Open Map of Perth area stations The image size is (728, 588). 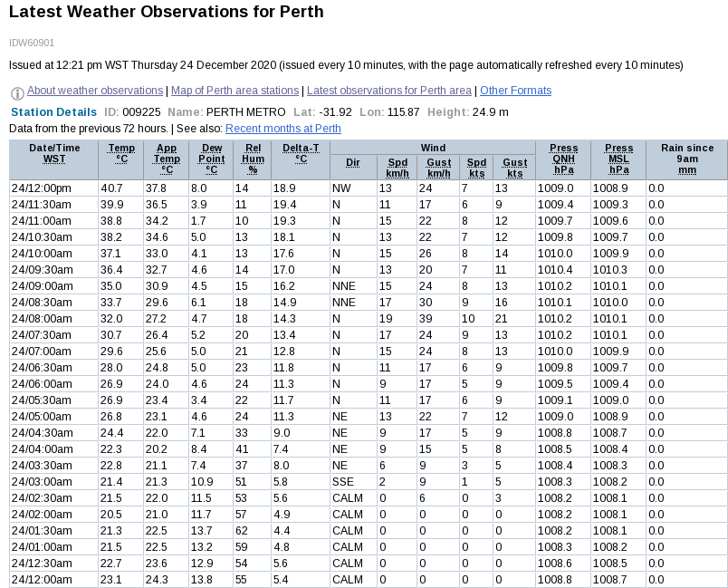pyautogui.click(x=235, y=91)
